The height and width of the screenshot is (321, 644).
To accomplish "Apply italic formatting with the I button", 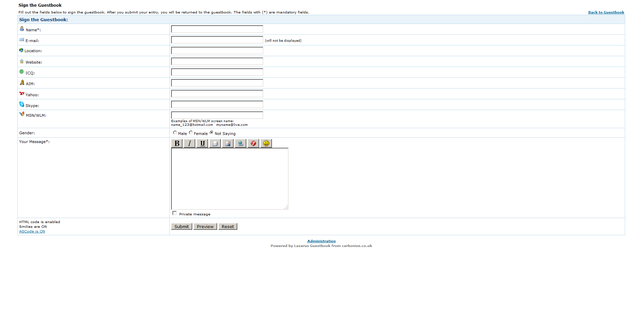I will 190,143.
